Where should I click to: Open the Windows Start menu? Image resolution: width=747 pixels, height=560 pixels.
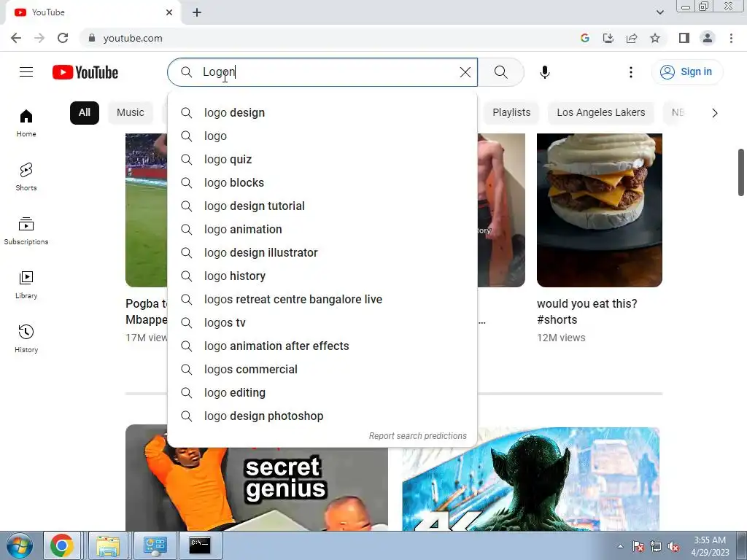(20, 545)
